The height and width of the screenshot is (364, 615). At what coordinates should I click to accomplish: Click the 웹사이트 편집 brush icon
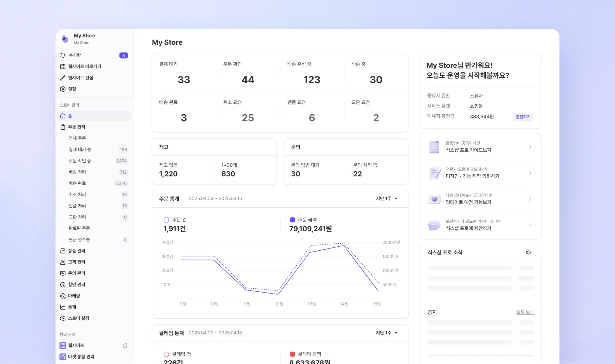pyautogui.click(x=63, y=78)
